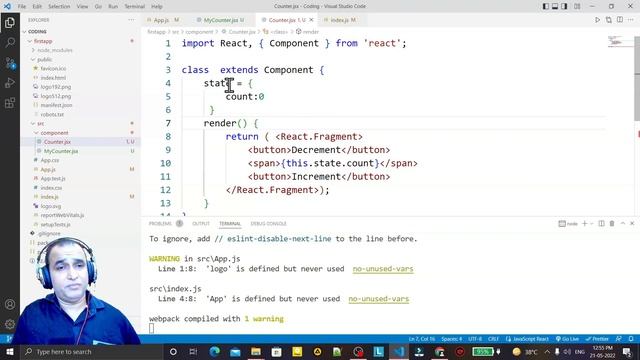Click the editor vertical scrollbar
The image size is (640, 360).
[637, 78]
